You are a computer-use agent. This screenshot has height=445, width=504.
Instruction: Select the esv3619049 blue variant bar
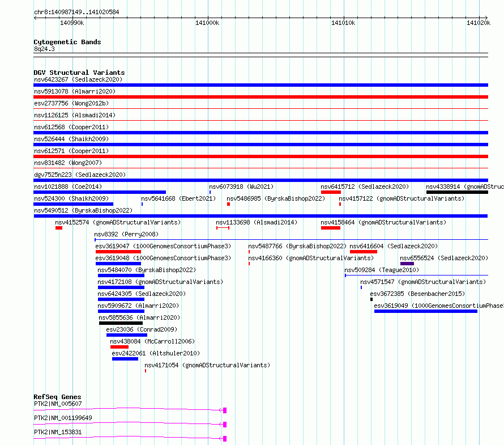tap(426, 311)
